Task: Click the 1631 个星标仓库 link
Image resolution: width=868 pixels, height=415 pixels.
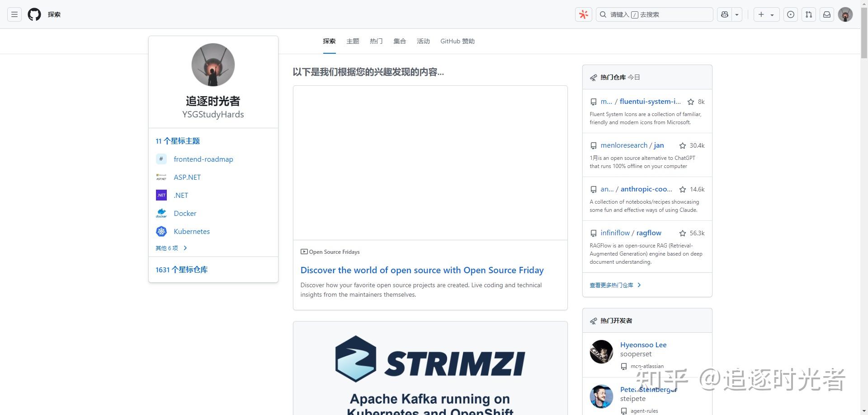Action: 181,269
